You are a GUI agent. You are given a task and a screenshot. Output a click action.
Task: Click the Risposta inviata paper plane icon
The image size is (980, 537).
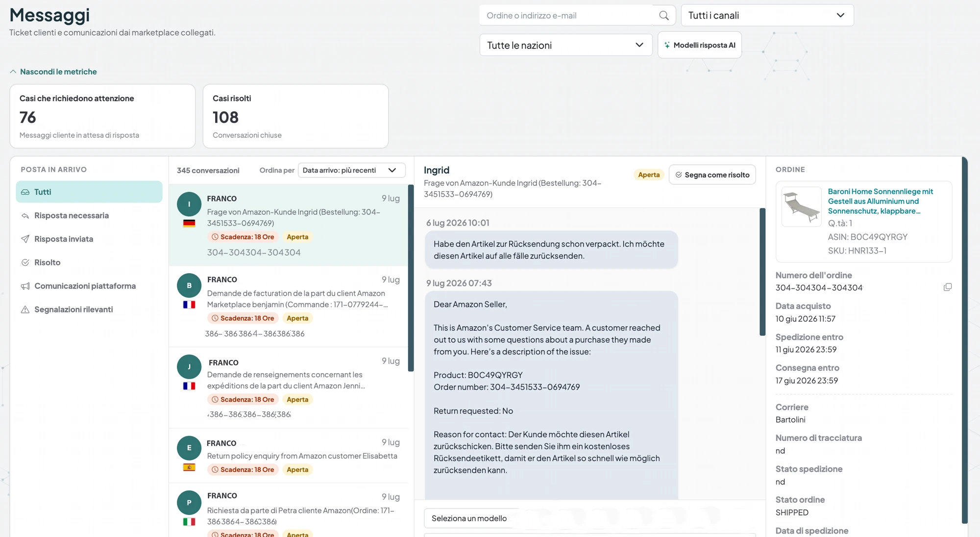(x=25, y=239)
